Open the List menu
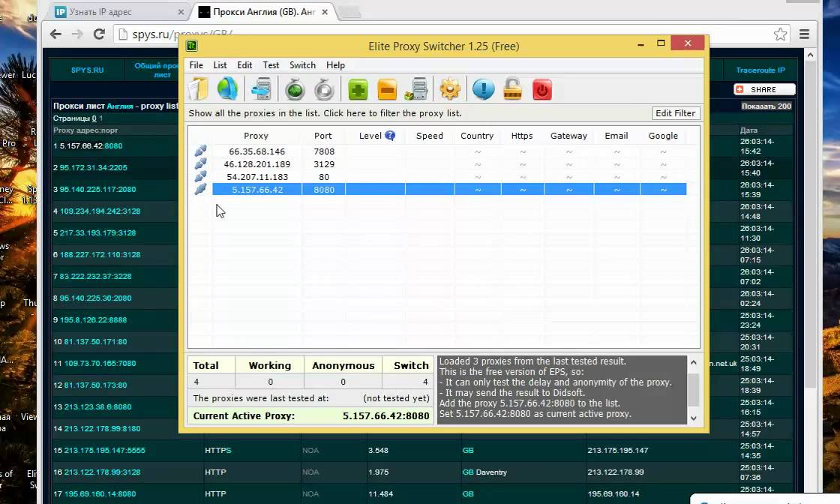This screenshot has height=504, width=840. pos(220,64)
